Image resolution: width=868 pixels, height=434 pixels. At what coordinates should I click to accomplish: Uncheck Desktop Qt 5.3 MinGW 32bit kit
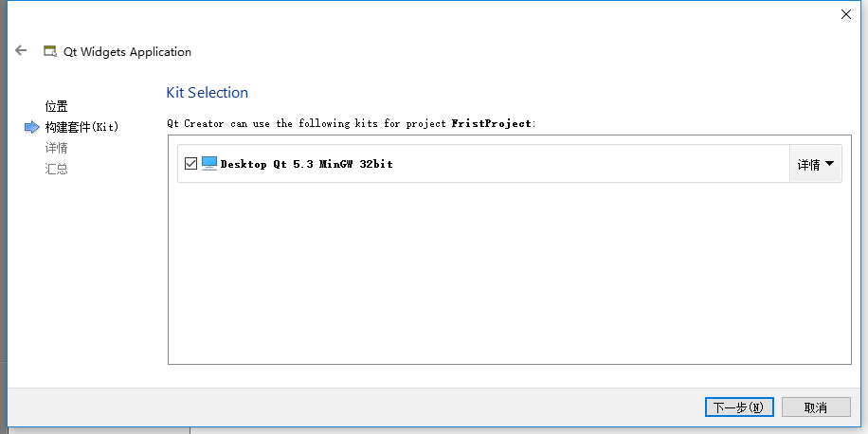pyautogui.click(x=191, y=163)
